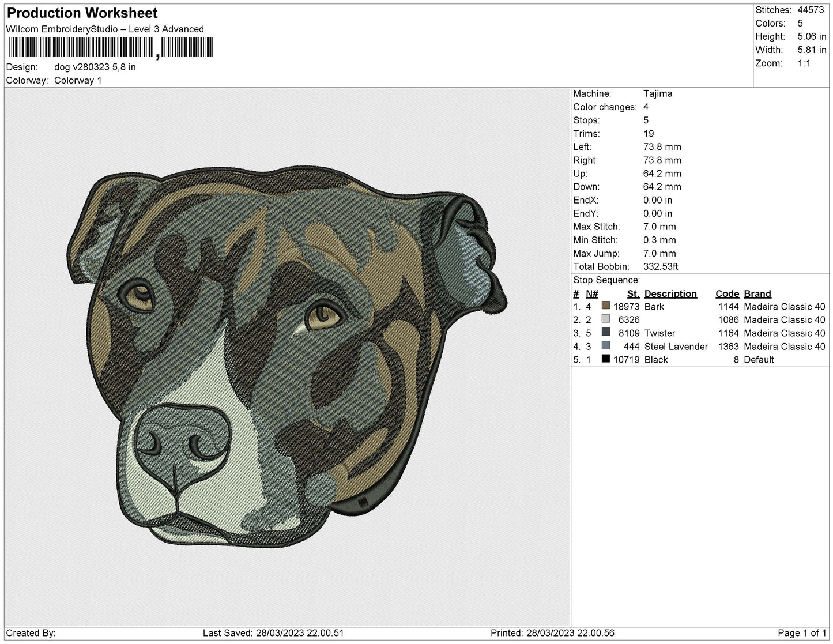Viewport: 833px width, 644px height.
Task: Click the 'Stop Sequence:' label
Action: click(606, 280)
